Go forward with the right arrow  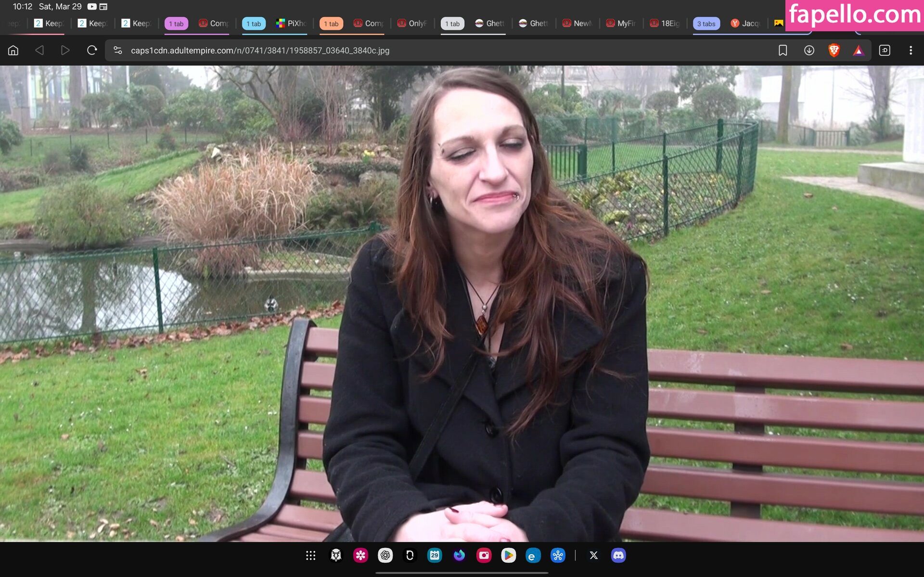(x=65, y=50)
